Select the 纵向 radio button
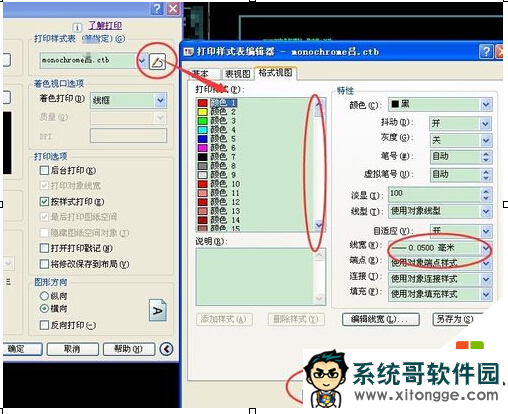 click(x=44, y=296)
